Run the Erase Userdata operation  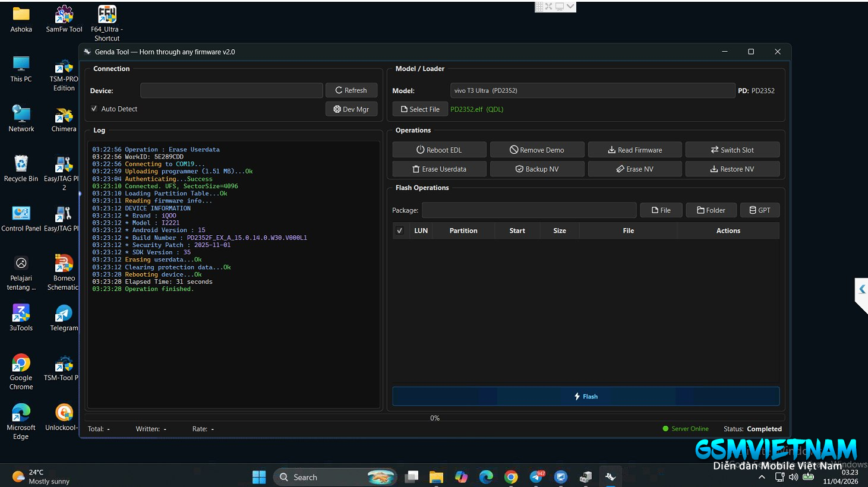click(x=439, y=169)
